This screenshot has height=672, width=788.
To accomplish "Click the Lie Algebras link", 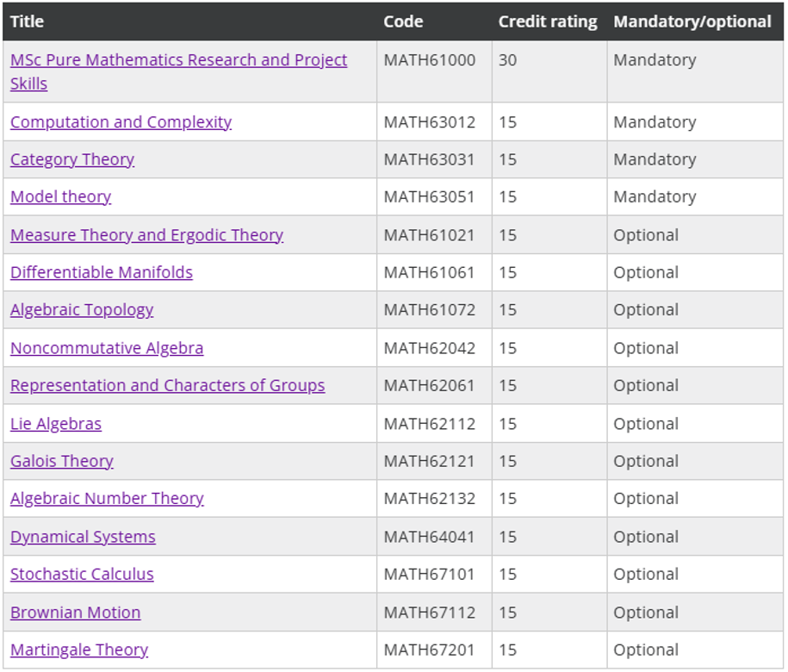I will 56,424.
